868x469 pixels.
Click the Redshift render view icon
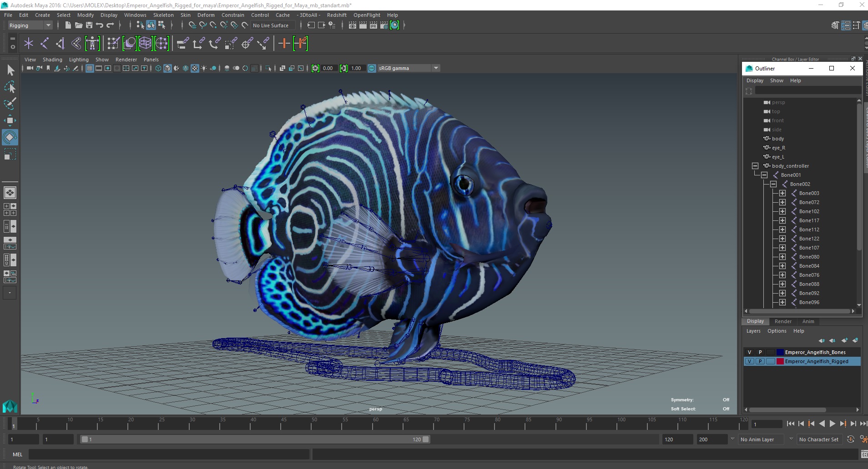[x=394, y=25]
